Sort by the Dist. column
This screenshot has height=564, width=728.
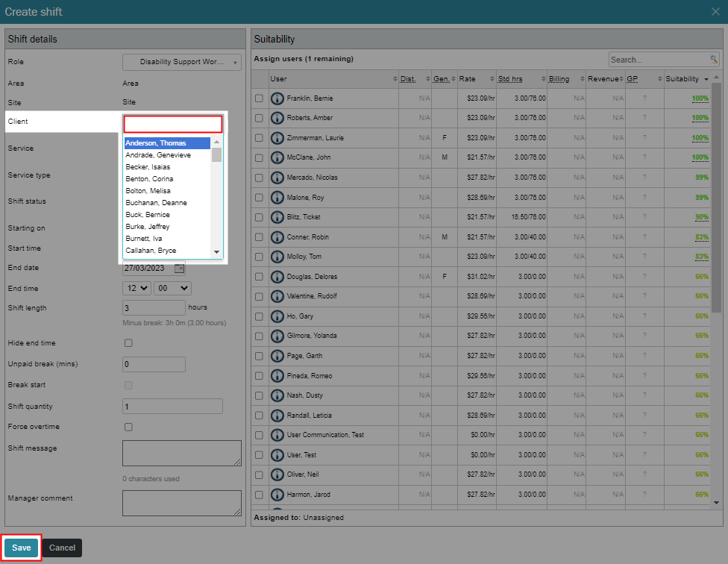pos(415,79)
